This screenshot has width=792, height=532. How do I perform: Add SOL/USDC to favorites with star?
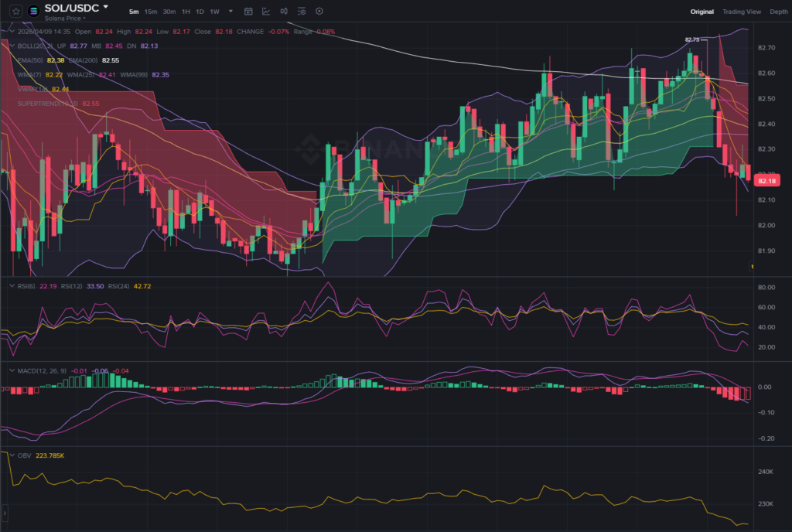(16, 11)
